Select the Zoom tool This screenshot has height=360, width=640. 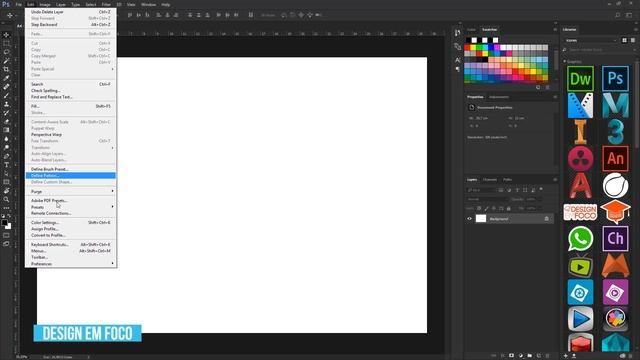coord(6,200)
